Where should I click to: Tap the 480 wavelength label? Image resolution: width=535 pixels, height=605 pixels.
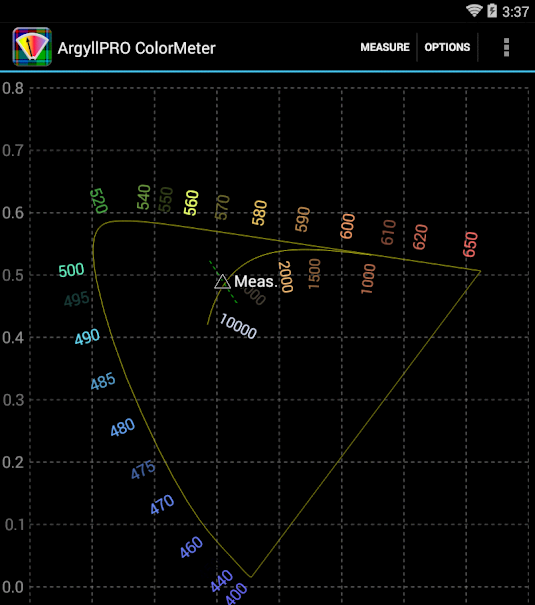coord(123,427)
